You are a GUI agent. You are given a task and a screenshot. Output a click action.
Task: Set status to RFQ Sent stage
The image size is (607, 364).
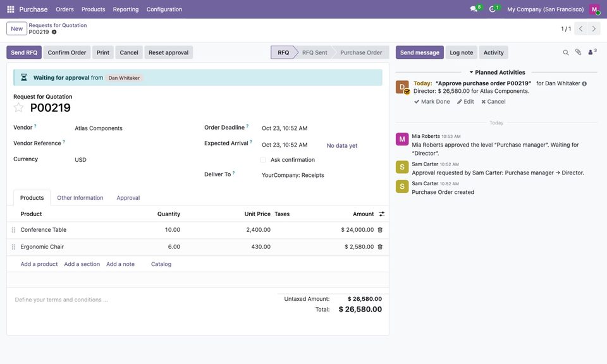[x=314, y=52]
